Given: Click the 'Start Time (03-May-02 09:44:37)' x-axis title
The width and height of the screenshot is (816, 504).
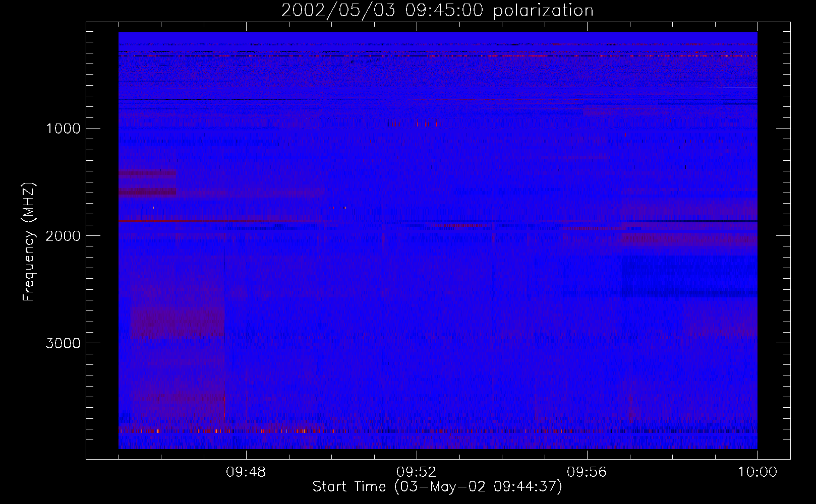Looking at the screenshot, I should 437,487.
